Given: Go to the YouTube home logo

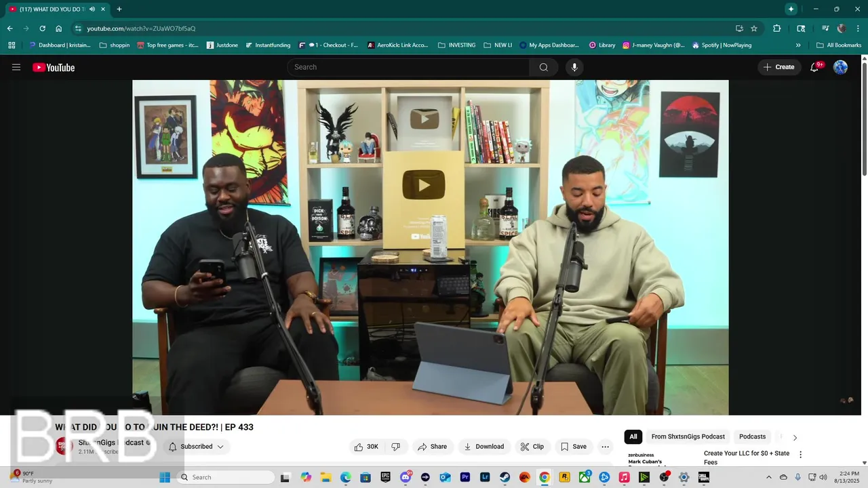Looking at the screenshot, I should coord(54,67).
